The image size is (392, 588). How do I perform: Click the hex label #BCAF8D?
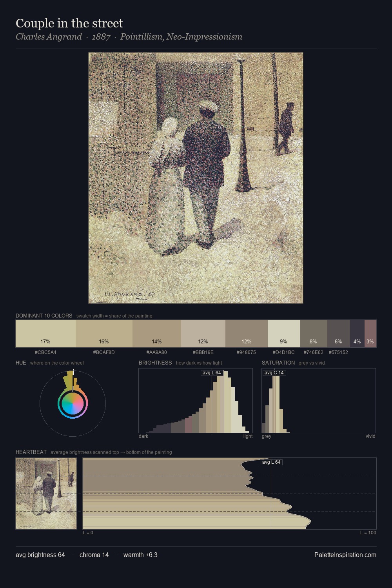tap(104, 352)
